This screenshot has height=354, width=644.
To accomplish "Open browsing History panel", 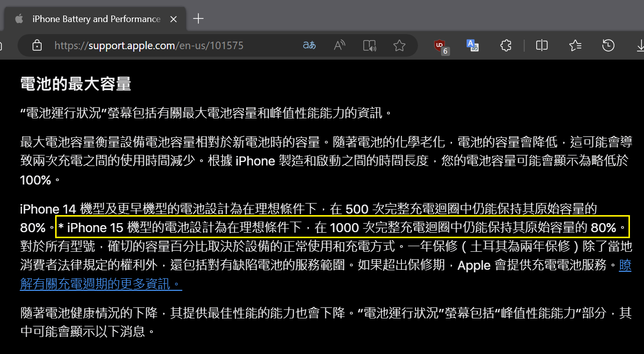I will click(x=608, y=46).
